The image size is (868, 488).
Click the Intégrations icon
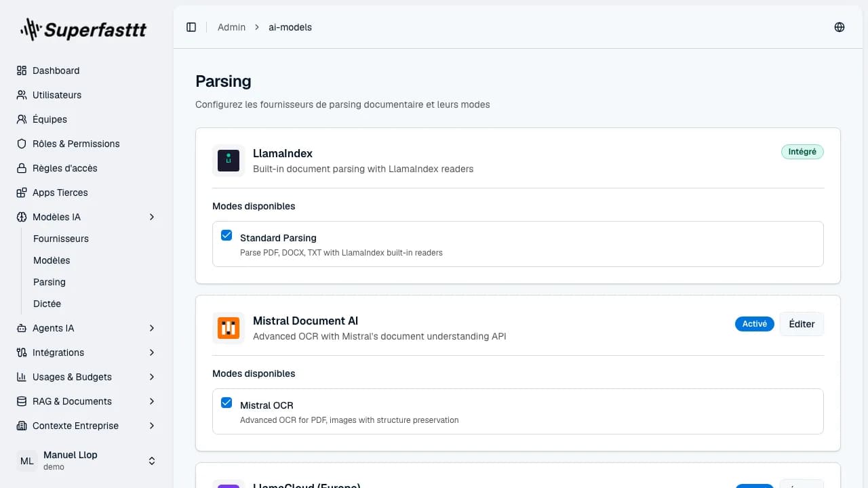22,352
